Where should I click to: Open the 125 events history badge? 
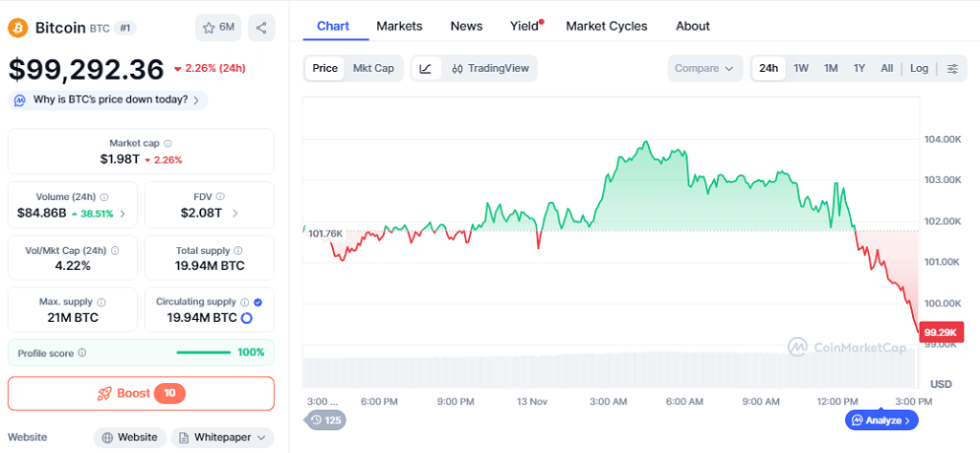(x=325, y=419)
